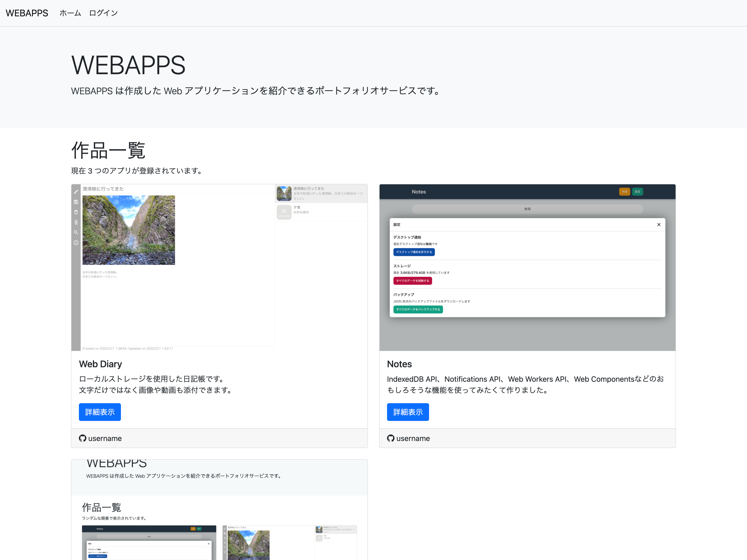This screenshot has width=747, height=560.
Task: Click the paperclip attachment icon in Web Diary
Action: tap(76, 222)
